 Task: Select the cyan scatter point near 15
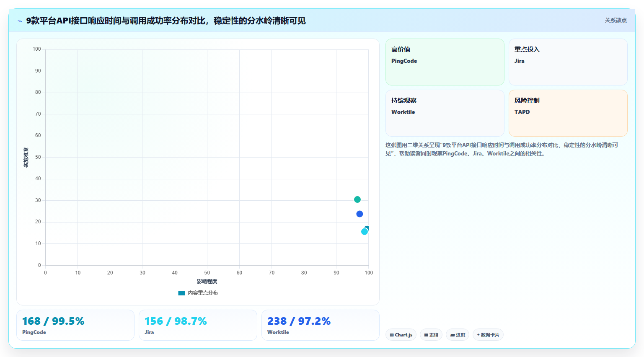click(x=365, y=232)
